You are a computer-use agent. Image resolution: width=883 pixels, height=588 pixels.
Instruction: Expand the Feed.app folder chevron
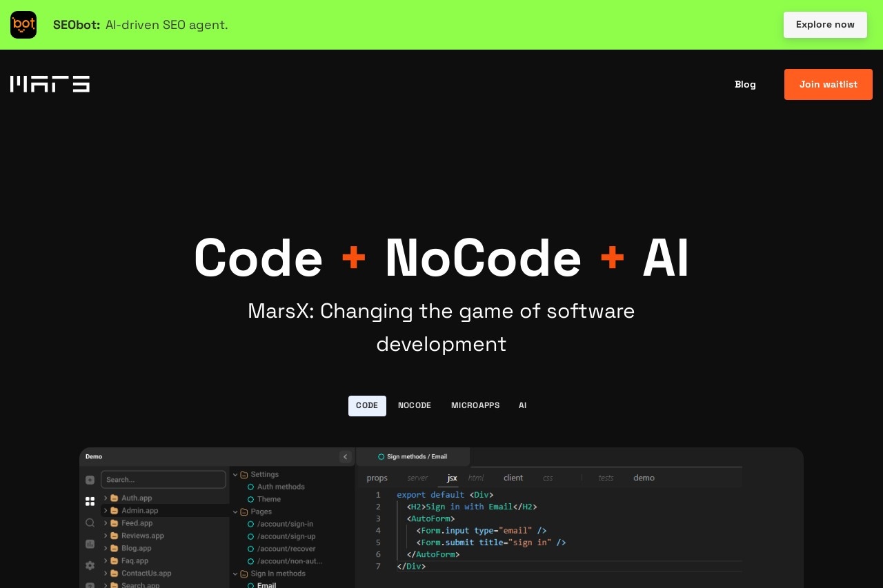click(106, 523)
